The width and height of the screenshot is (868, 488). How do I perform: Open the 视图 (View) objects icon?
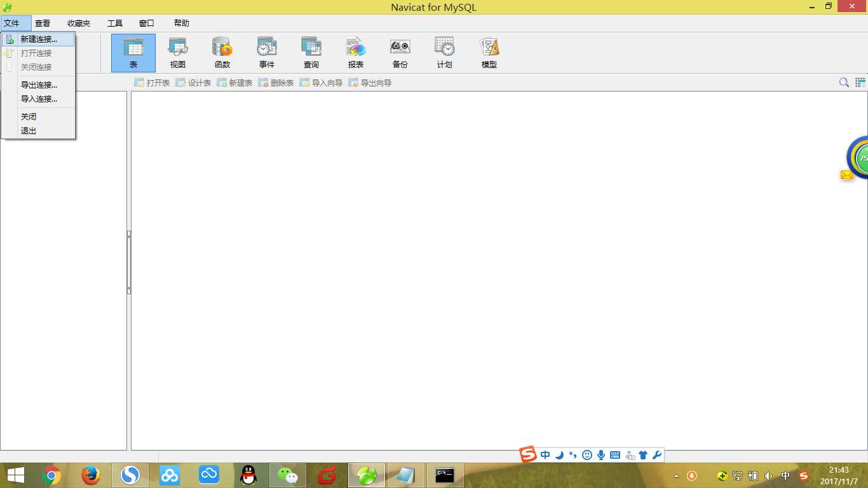[x=178, y=53]
